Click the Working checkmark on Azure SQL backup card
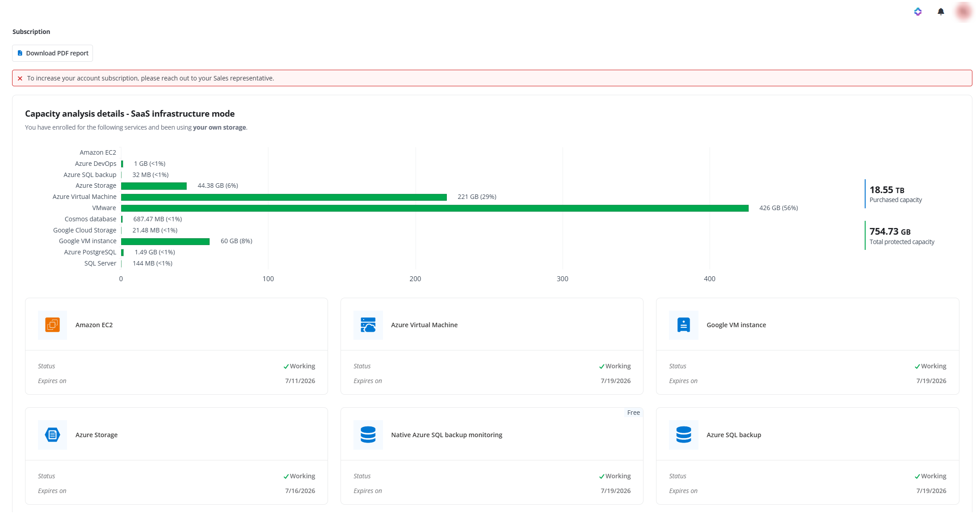The width and height of the screenshot is (980, 523). pos(917,477)
